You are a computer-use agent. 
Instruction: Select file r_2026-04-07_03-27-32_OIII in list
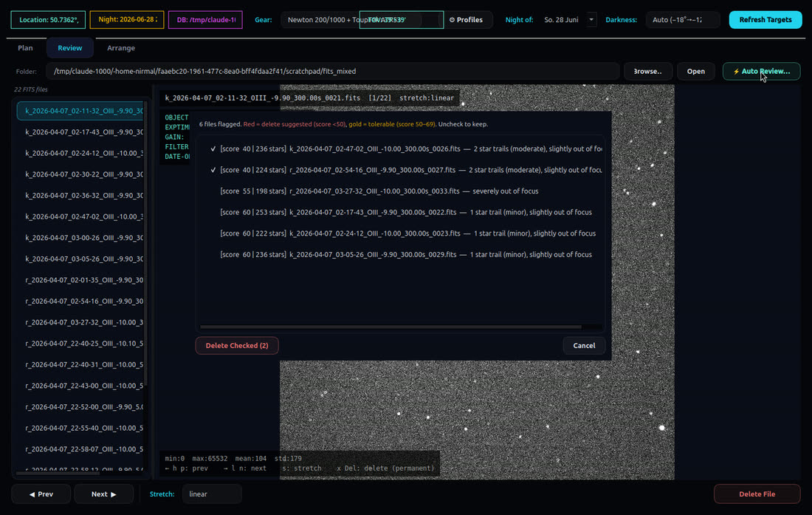(80, 322)
